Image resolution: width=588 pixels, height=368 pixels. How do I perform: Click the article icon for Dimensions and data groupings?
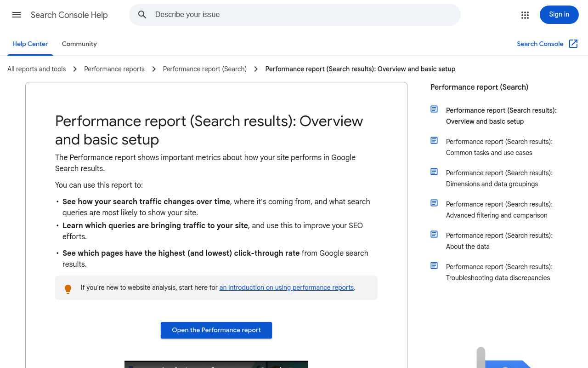coord(434,172)
